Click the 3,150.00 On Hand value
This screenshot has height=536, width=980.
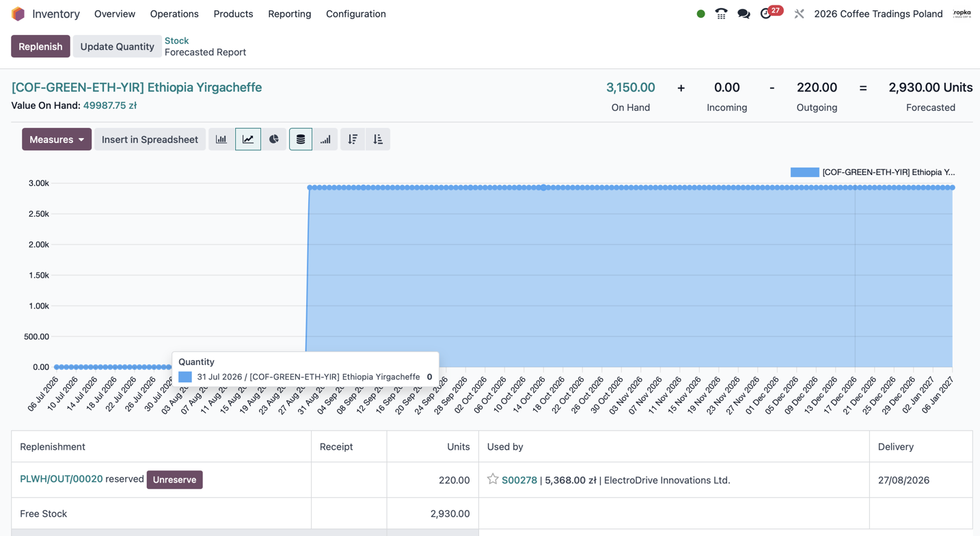pyautogui.click(x=630, y=88)
